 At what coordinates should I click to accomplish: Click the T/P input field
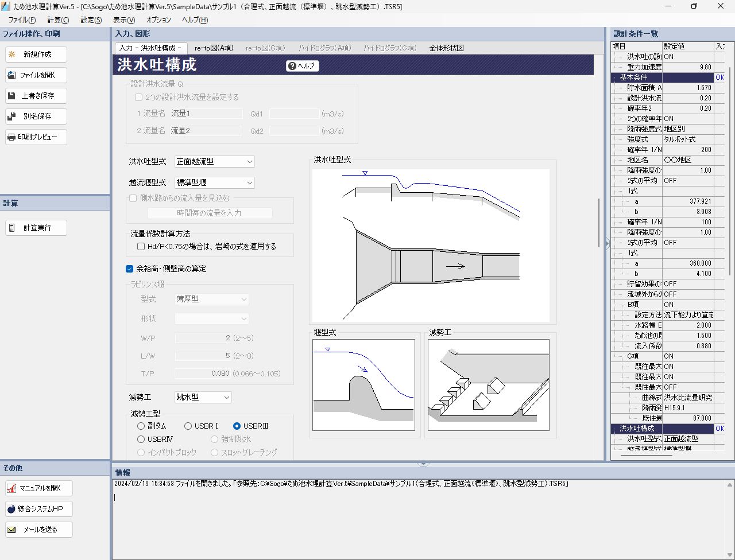click(x=203, y=374)
